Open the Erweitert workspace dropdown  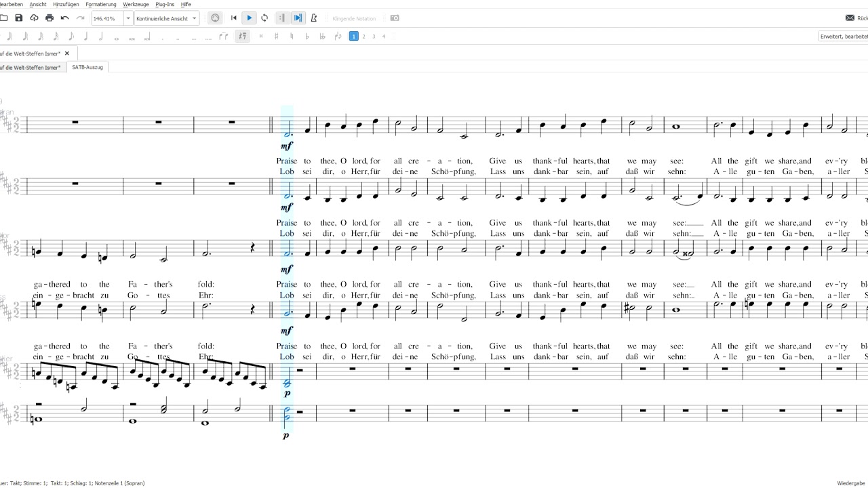point(843,37)
